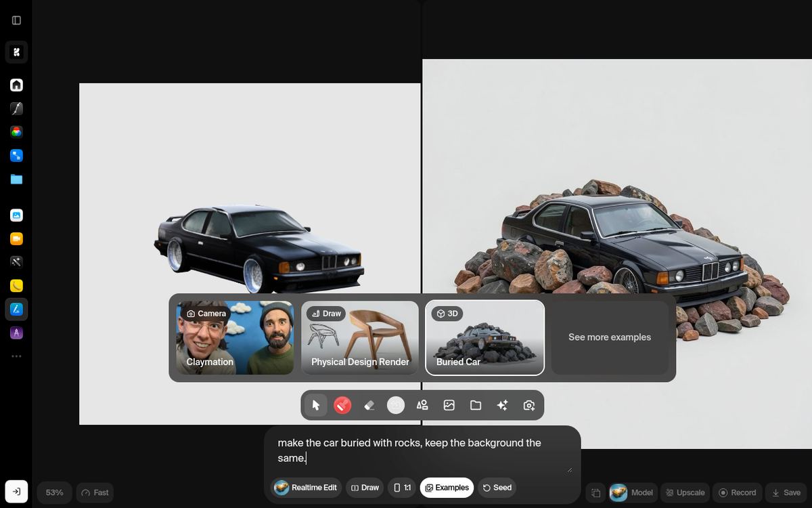Image resolution: width=812 pixels, height=508 pixels.
Task: Open the black feather-icon sidebar tool
Action: [16, 108]
